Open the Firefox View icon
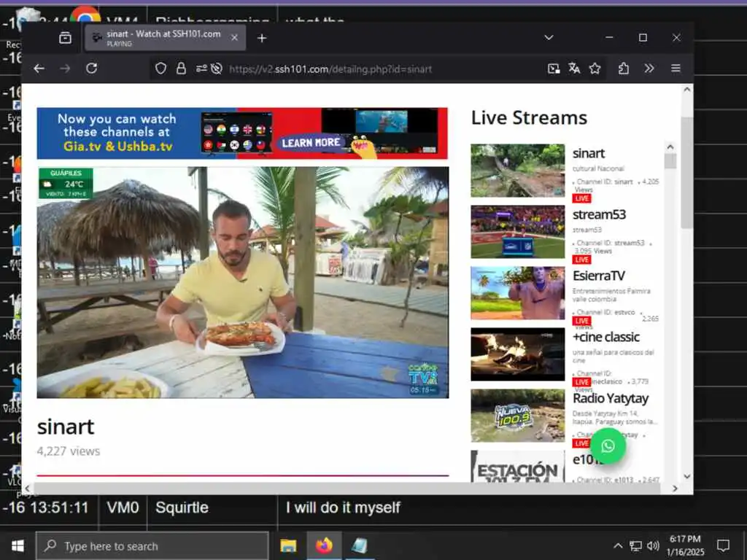The height and width of the screenshot is (560, 747). pyautogui.click(x=65, y=38)
